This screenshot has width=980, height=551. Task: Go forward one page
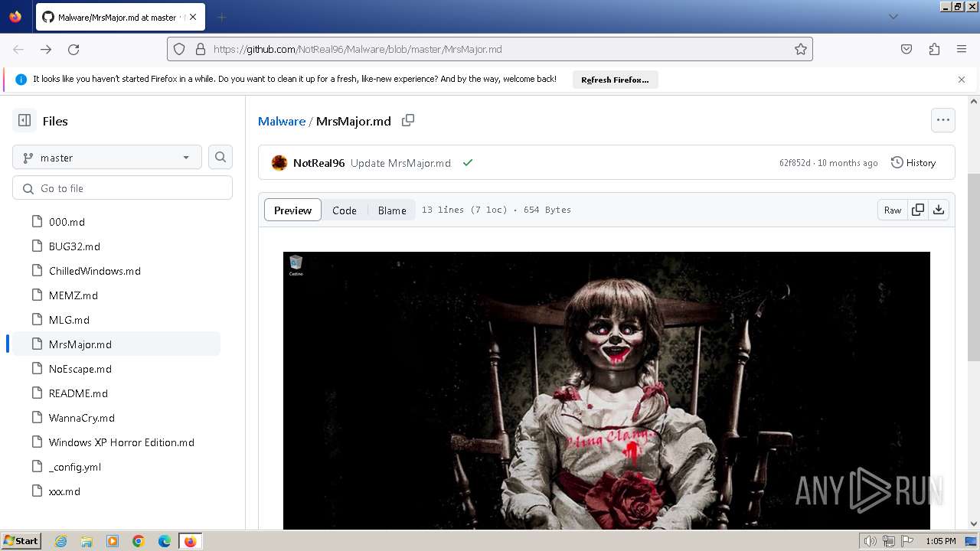click(x=46, y=49)
